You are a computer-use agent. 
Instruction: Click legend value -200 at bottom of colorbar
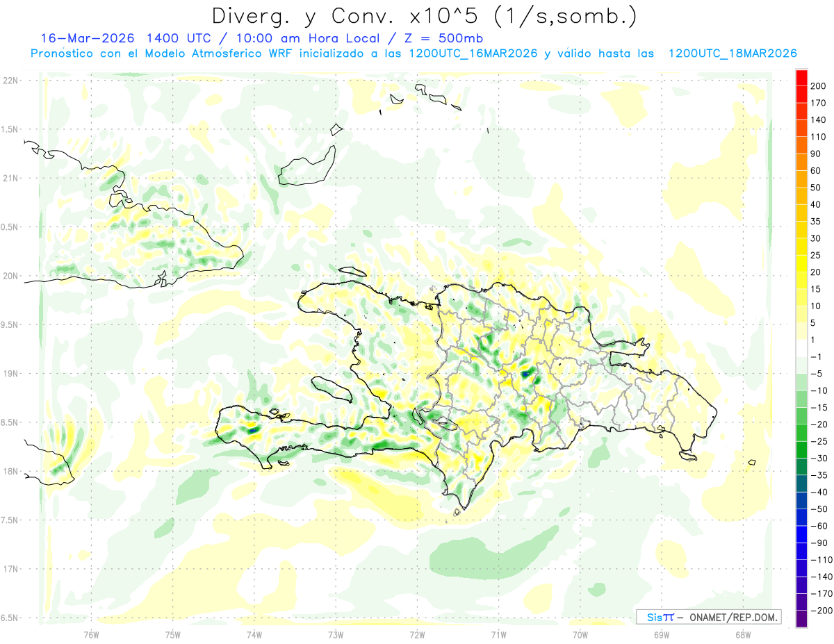[x=821, y=611]
